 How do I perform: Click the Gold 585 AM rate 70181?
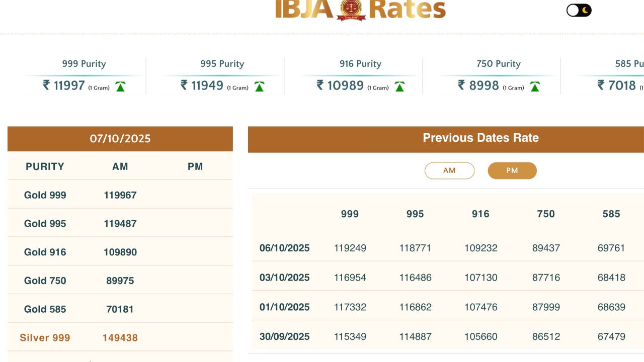click(x=120, y=309)
